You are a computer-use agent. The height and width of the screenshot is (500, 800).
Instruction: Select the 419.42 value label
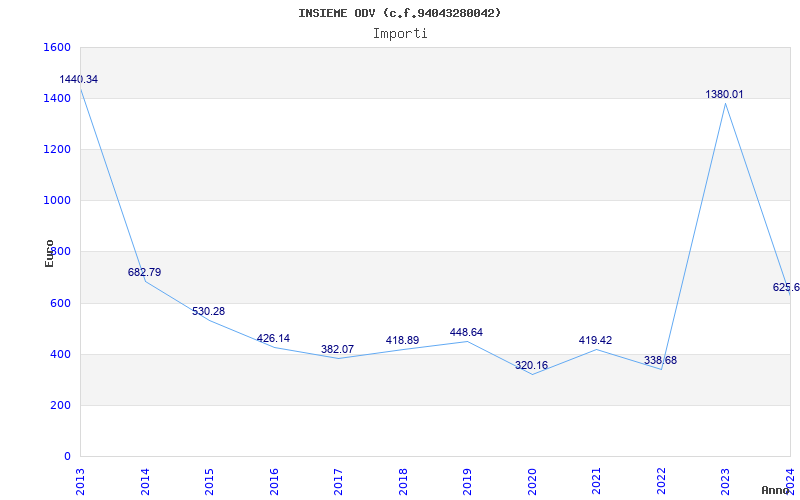595,340
